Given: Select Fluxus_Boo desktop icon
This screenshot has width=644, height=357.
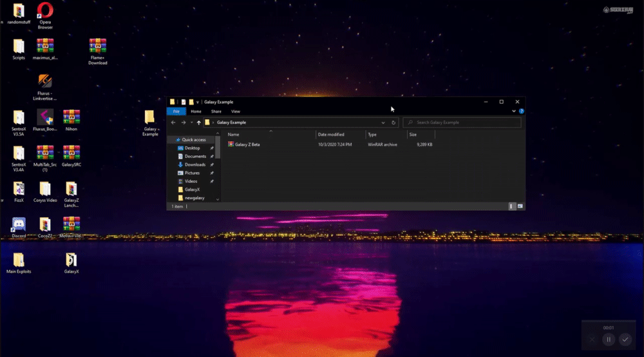Looking at the screenshot, I should 45,121.
